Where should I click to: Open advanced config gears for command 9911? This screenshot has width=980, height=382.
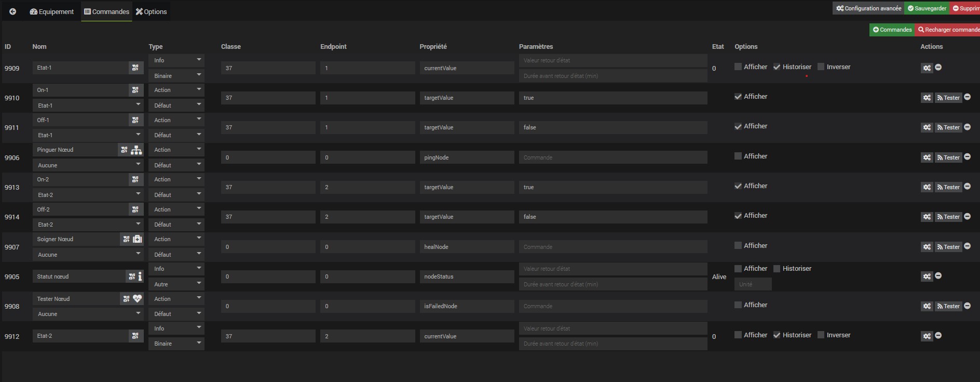pos(927,127)
